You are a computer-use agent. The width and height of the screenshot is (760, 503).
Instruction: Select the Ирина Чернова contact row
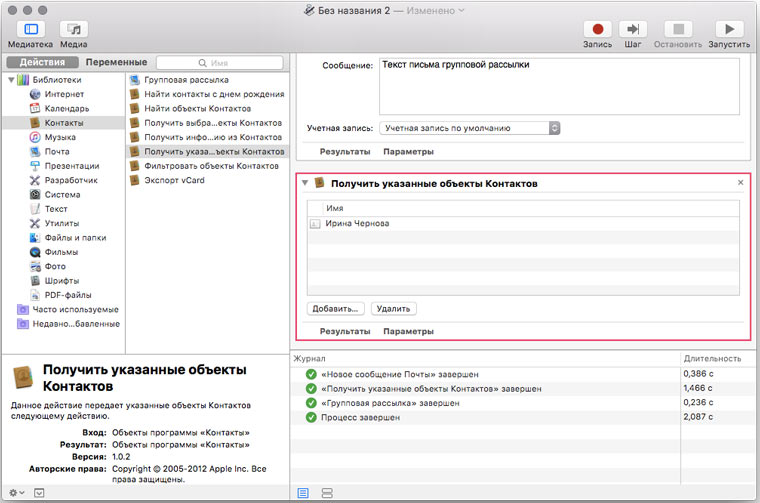point(523,223)
